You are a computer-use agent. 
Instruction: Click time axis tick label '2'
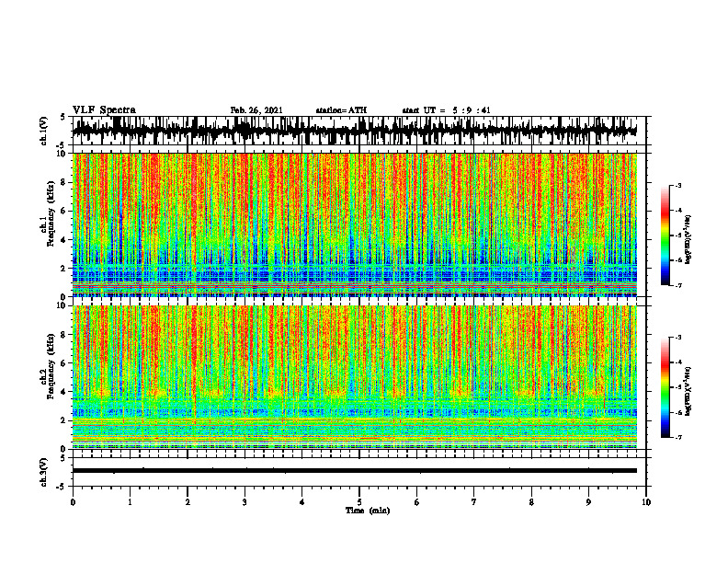(188, 502)
